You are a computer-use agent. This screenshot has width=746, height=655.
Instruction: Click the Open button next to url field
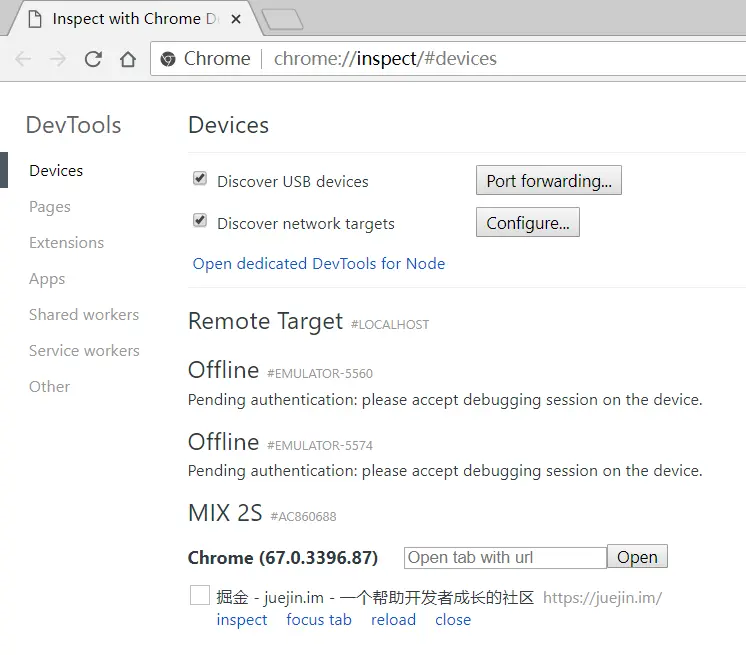coord(637,557)
